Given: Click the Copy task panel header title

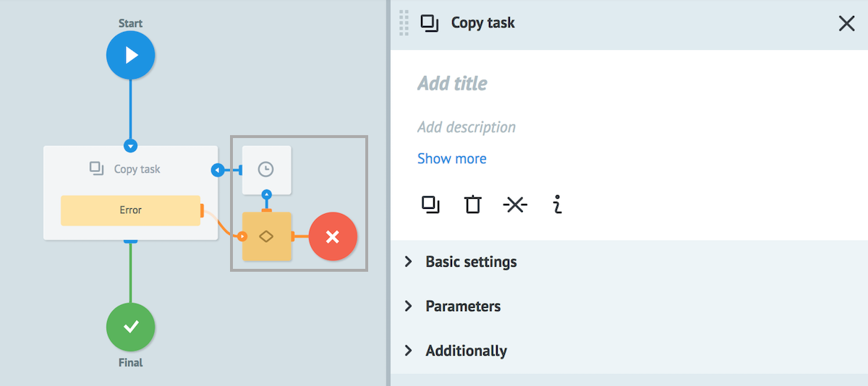Looking at the screenshot, I should [x=483, y=22].
